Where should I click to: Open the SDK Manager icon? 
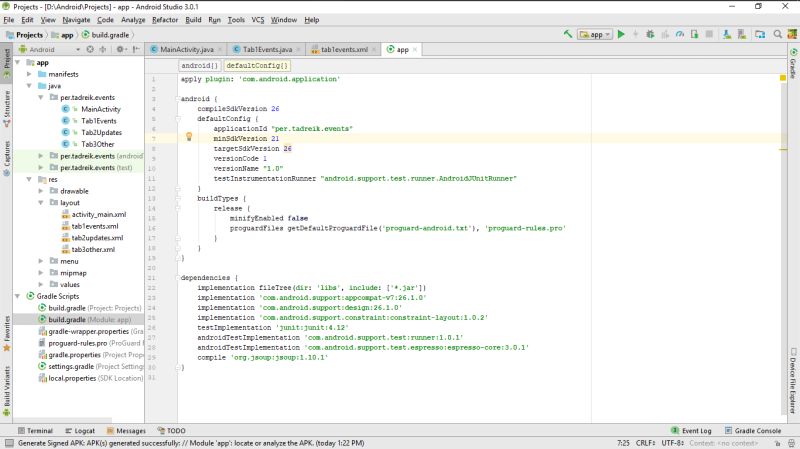742,34
